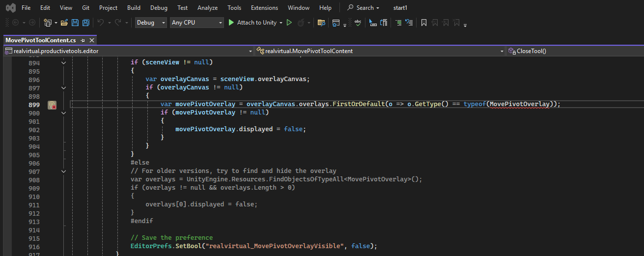Viewport: 644px width, 256px height.
Task: Open the Test menu
Action: coord(182,8)
